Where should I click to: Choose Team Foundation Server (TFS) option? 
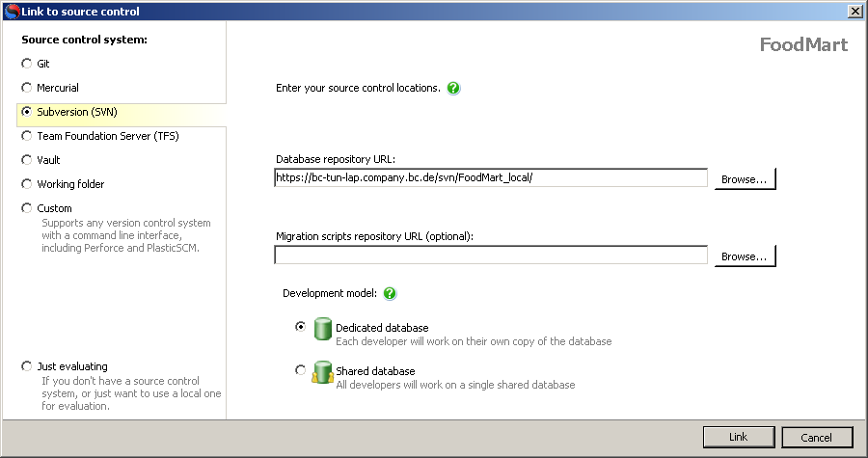click(27, 136)
